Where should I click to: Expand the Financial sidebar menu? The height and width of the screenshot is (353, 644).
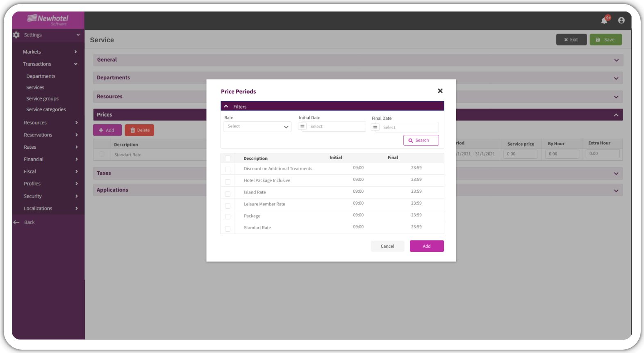pos(50,159)
